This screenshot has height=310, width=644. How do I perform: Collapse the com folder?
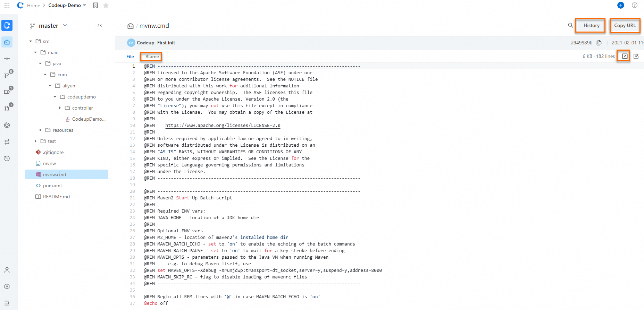point(45,75)
